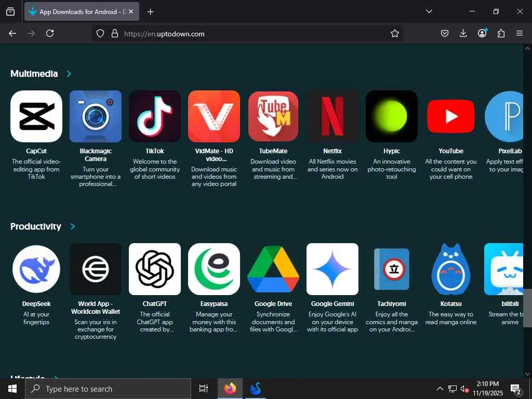
Task: Open the Google Gemini title link
Action: click(x=332, y=303)
